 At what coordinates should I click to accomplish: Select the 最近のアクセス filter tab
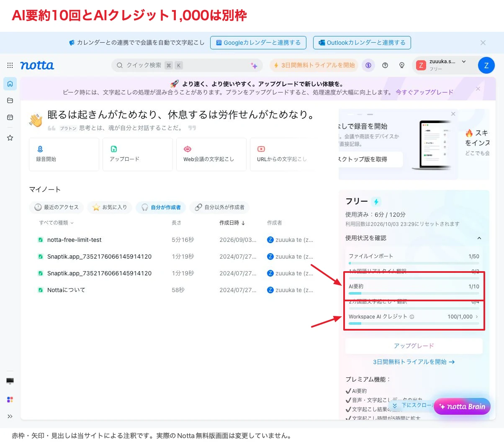tap(57, 207)
